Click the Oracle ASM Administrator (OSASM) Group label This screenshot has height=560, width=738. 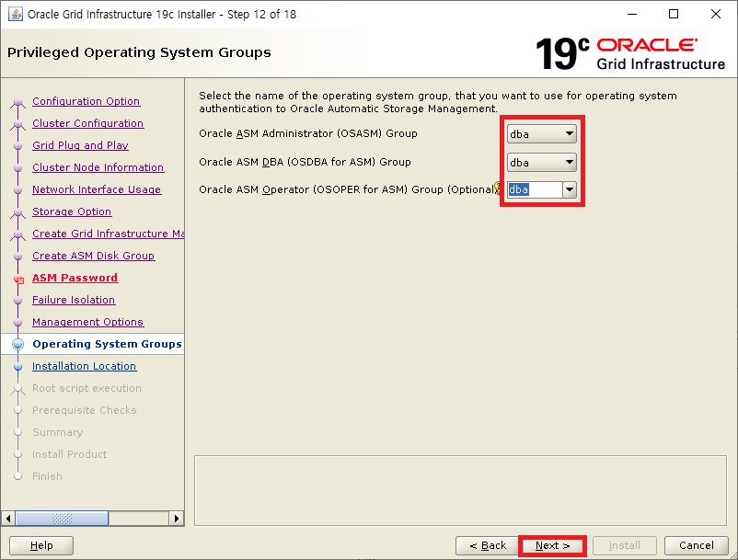308,133
